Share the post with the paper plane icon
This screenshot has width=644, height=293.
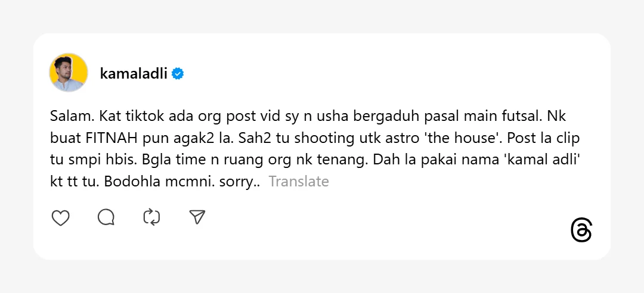197,218
